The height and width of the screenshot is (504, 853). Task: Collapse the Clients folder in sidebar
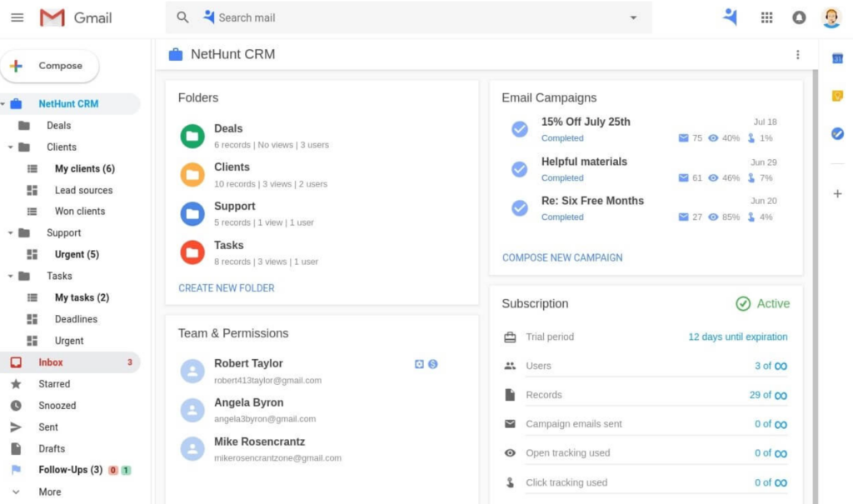(10, 147)
